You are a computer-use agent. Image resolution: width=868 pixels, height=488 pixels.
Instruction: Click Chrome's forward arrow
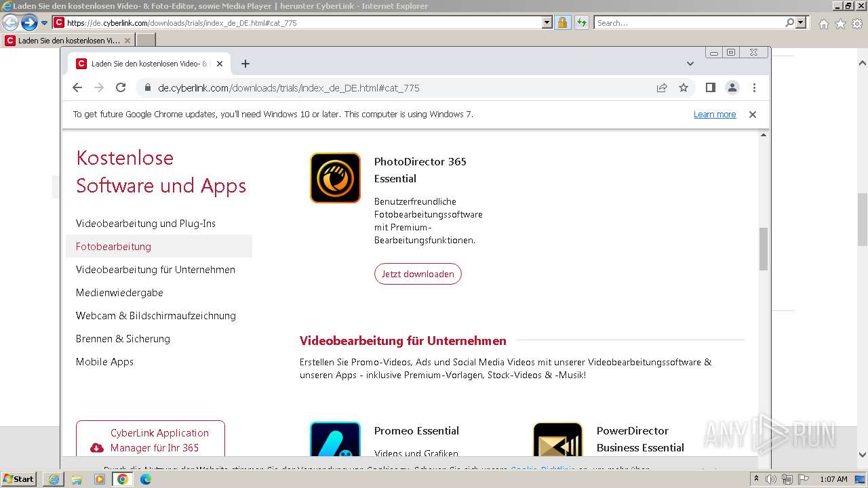[x=99, y=87]
